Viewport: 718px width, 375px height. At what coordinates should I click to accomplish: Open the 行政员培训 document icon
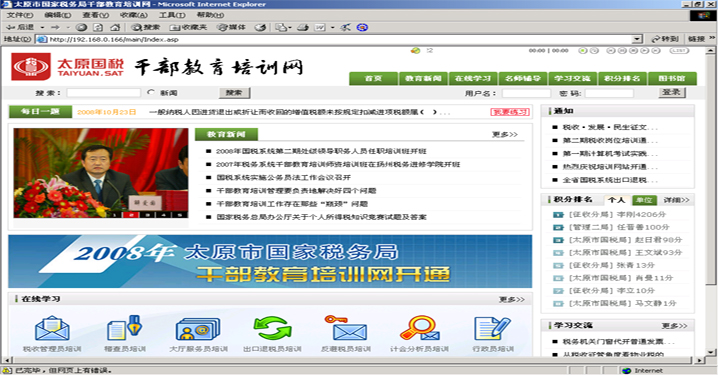[x=492, y=329]
